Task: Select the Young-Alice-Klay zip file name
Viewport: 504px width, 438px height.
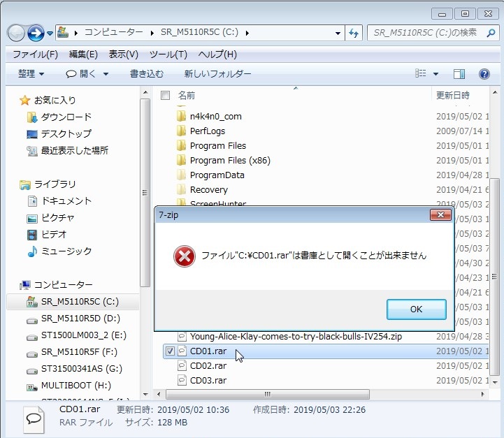Action: pos(296,337)
